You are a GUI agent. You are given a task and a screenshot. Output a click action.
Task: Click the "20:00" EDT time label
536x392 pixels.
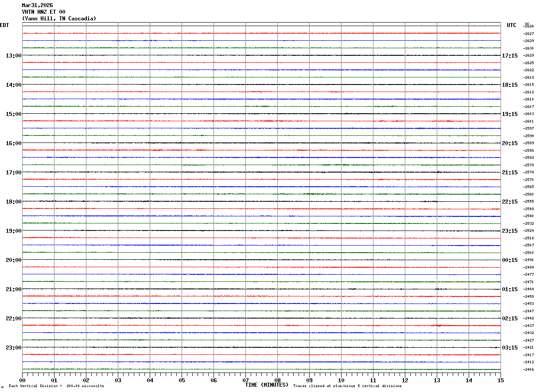coord(14,260)
